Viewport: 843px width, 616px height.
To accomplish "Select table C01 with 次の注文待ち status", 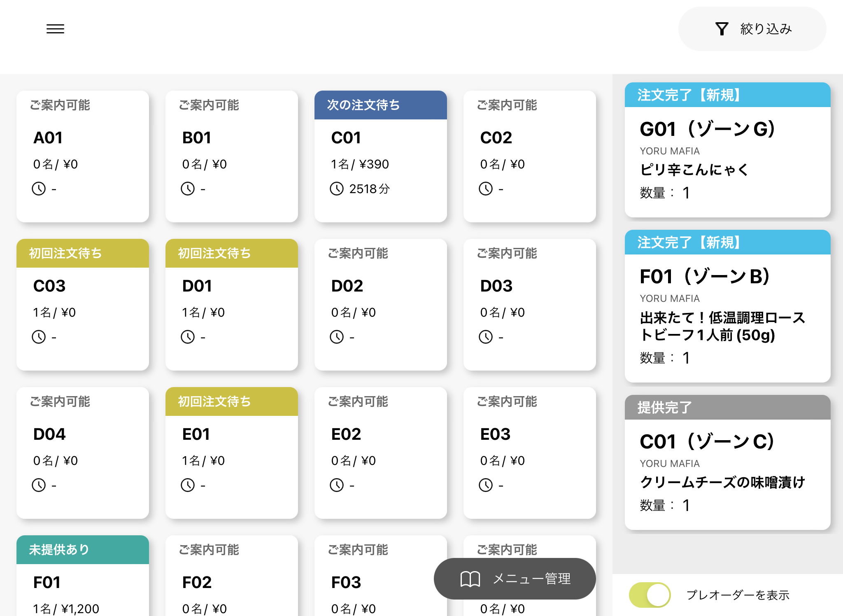I will coord(380,156).
